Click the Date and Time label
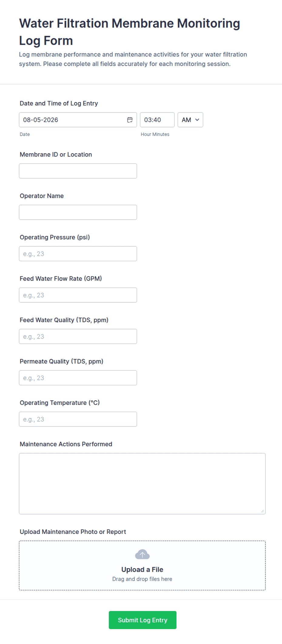Image resolution: width=282 pixels, height=644 pixels. pos(59,103)
